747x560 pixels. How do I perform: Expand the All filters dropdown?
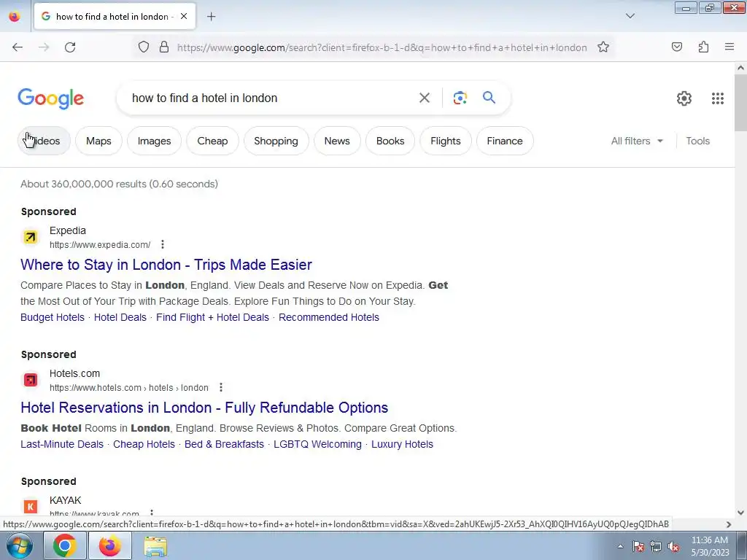point(636,141)
